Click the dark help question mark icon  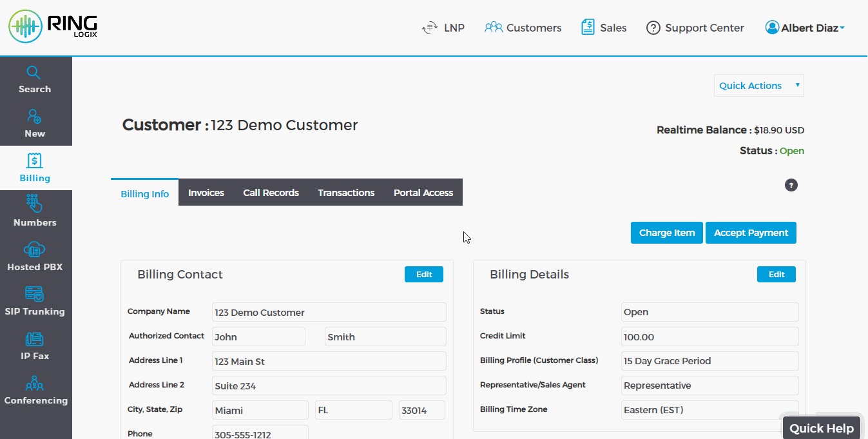pyautogui.click(x=791, y=186)
